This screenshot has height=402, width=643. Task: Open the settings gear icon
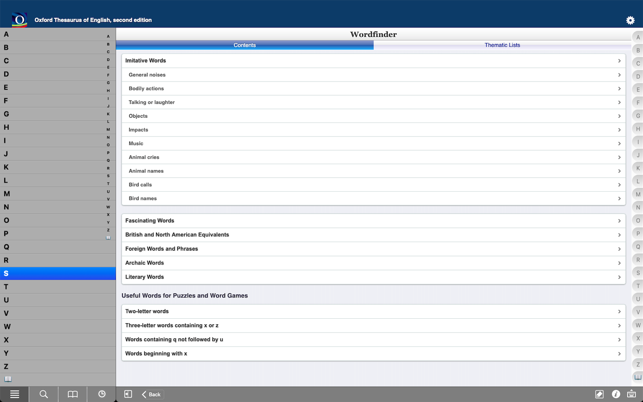pos(630,20)
